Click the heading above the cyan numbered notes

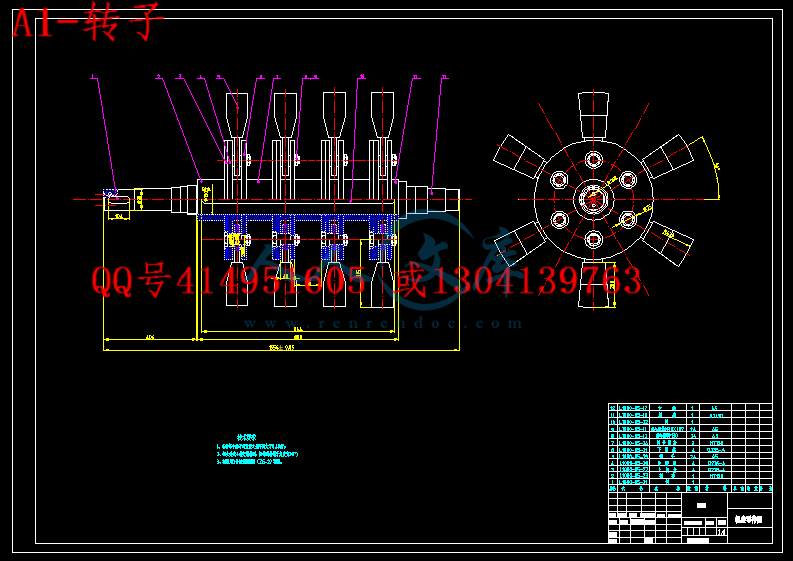pyautogui.click(x=247, y=437)
